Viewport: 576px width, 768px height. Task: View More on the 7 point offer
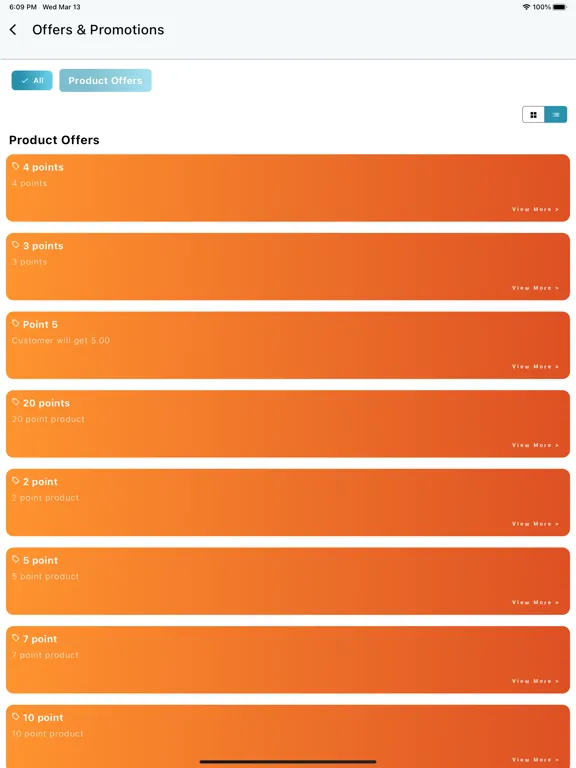click(535, 681)
